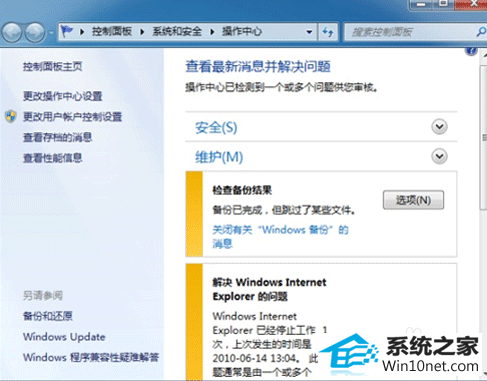Click the refresh icon beside address bar

pyautogui.click(x=328, y=32)
